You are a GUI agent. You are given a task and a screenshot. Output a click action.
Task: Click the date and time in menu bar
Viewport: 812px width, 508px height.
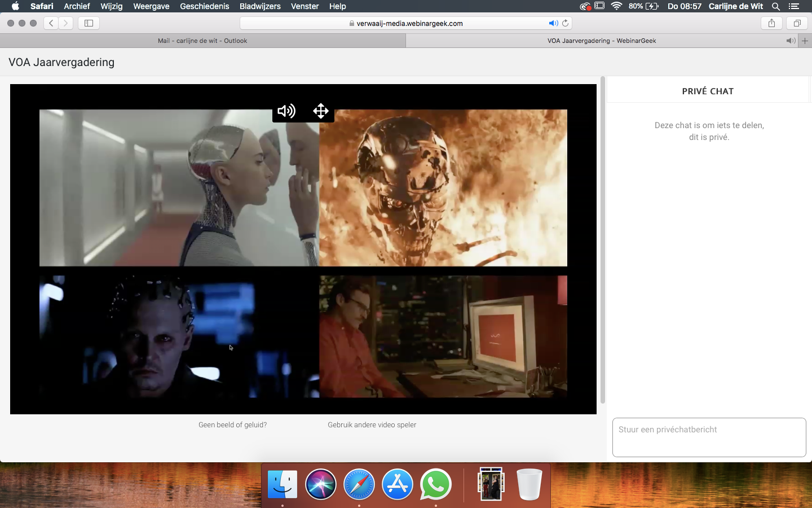pyautogui.click(x=685, y=6)
